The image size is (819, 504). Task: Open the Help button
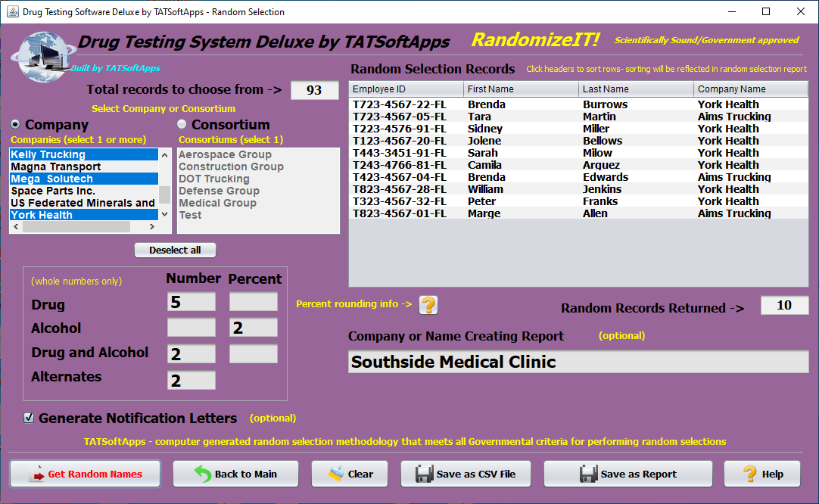pos(762,474)
